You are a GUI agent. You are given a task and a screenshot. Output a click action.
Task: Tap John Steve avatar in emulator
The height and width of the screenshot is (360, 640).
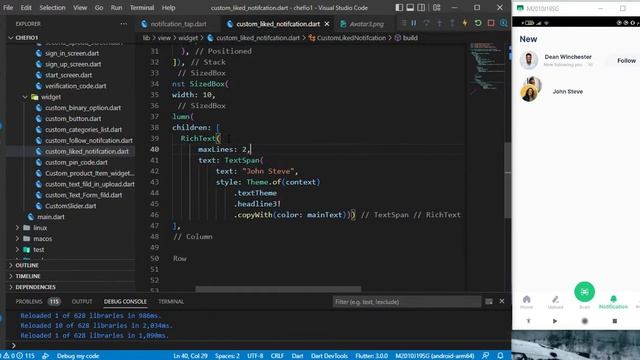tap(530, 89)
